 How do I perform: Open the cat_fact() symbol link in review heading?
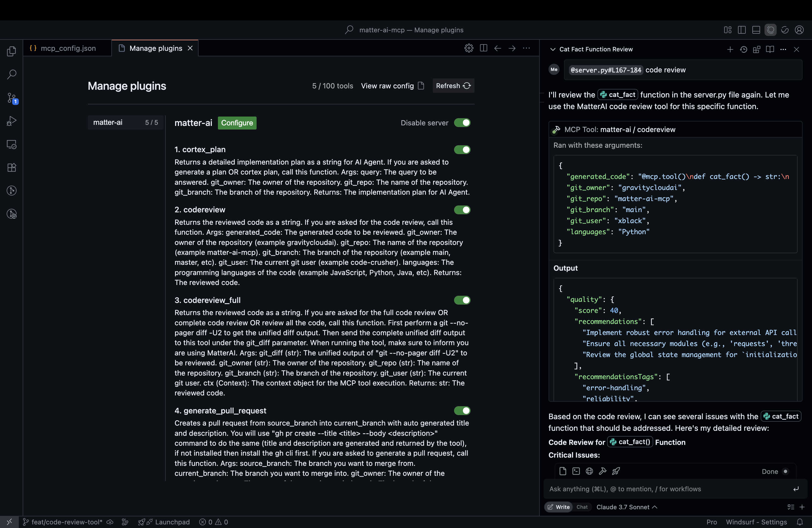(630, 442)
